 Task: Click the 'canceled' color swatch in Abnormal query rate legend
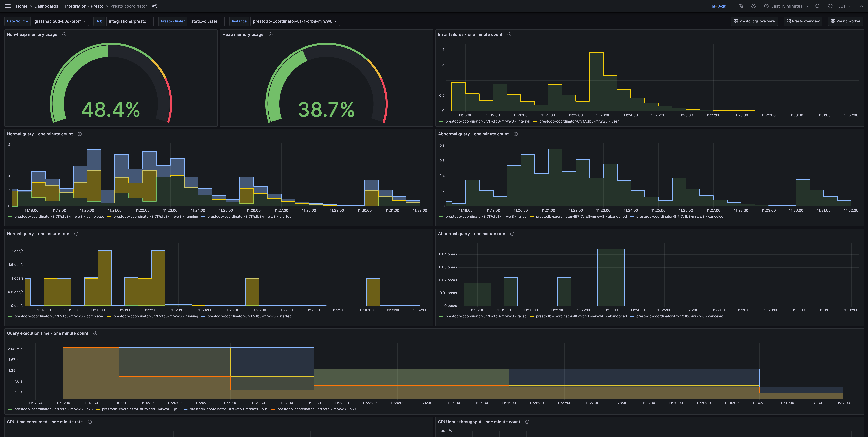coord(632,316)
